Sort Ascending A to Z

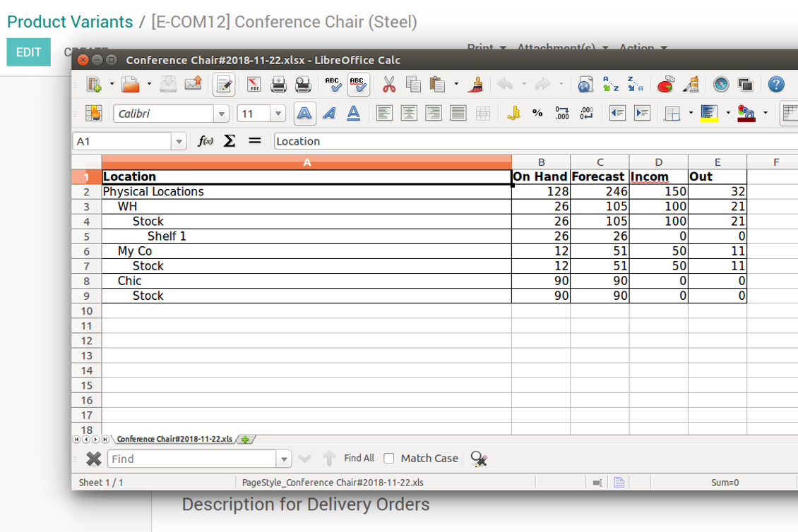(610, 84)
